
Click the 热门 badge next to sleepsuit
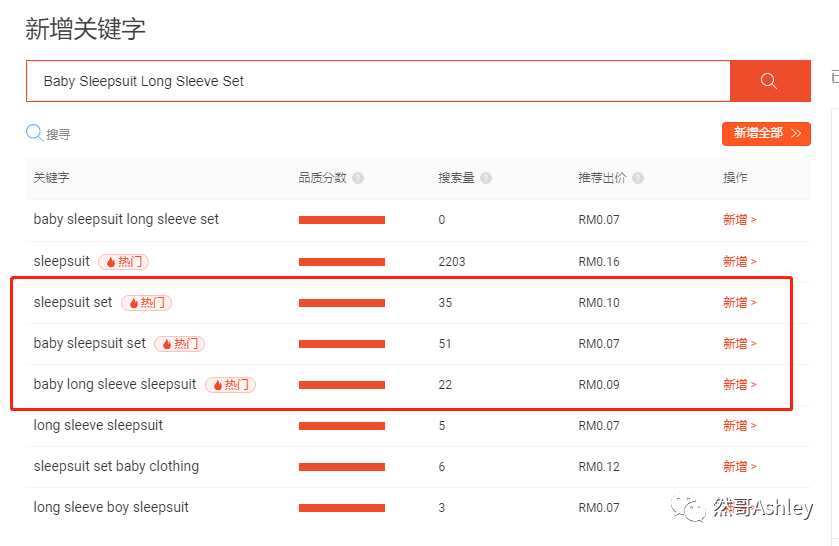124,262
